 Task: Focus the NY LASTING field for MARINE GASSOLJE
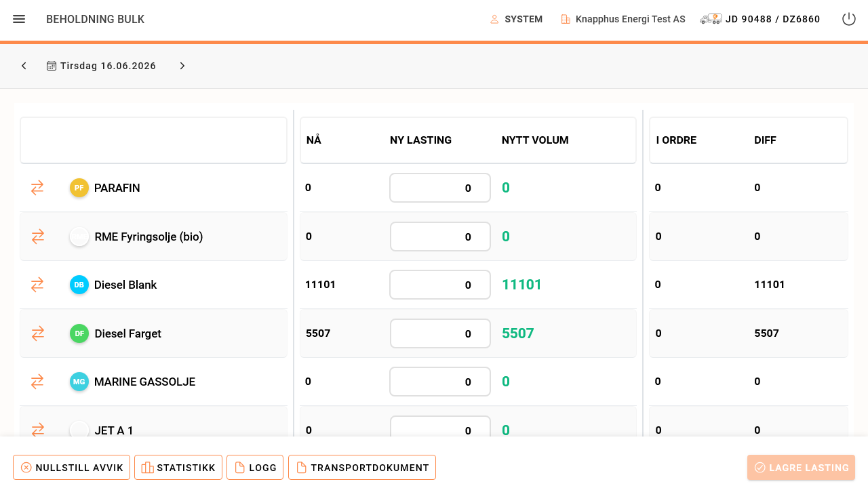tap(440, 382)
